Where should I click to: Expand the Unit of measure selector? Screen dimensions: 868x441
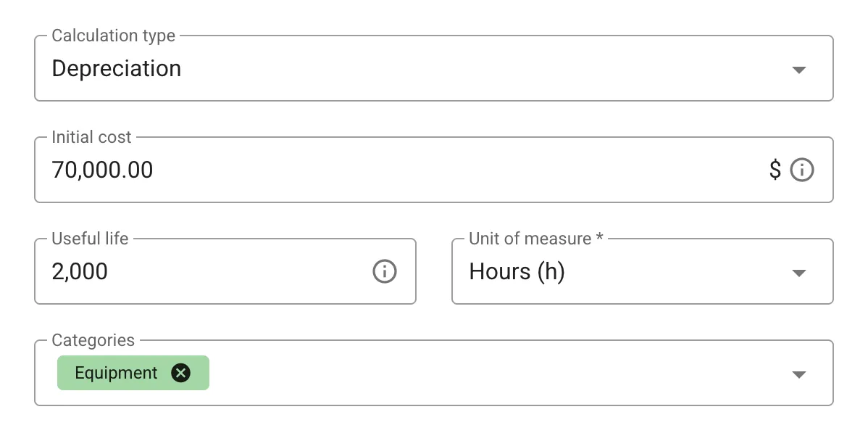click(798, 273)
